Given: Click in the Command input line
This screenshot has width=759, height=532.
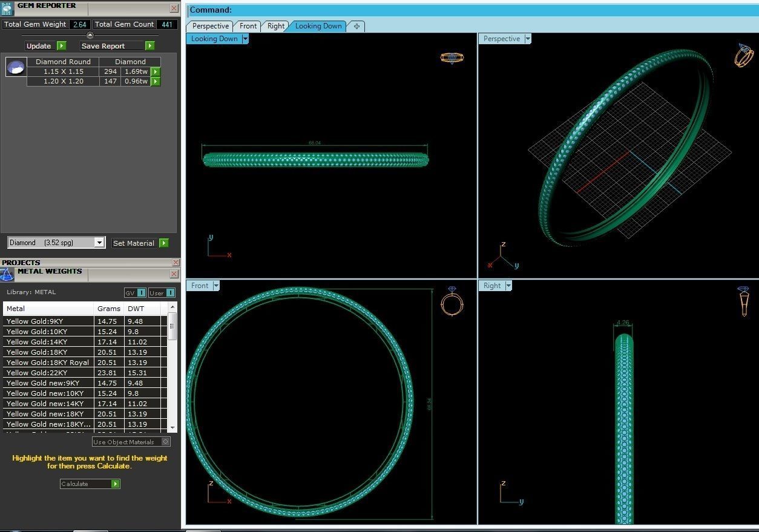Looking at the screenshot, I should [x=472, y=10].
